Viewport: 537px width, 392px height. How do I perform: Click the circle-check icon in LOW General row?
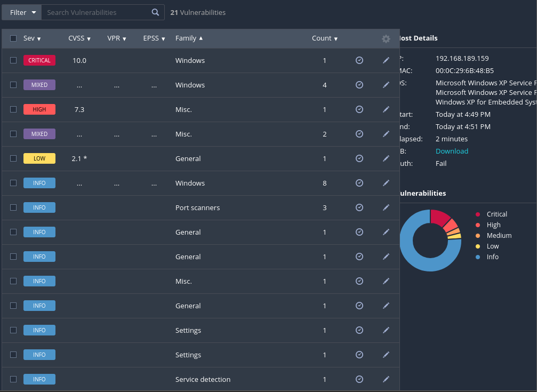click(x=359, y=158)
